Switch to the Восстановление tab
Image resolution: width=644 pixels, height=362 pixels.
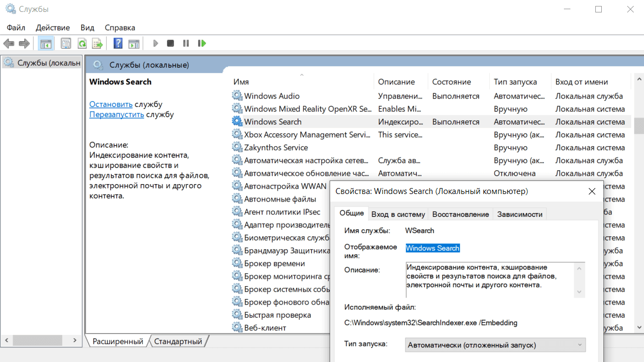461,214
